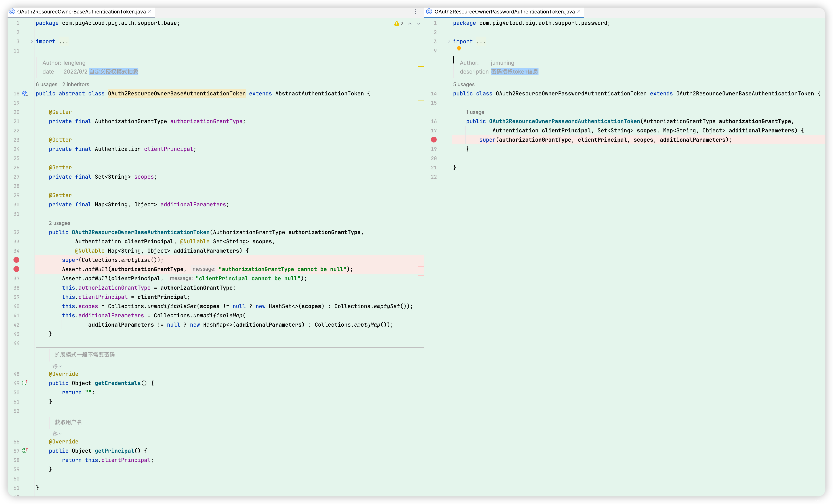Click the highlighted '密码授权token信息' description text

tap(515, 72)
